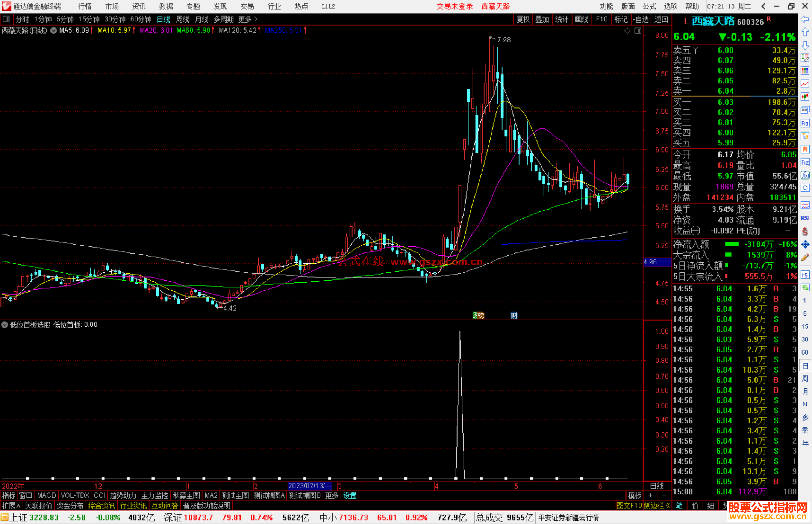The width and height of the screenshot is (812, 524).
Task: Select the pencil drawing tool icon
Action: [x=805, y=258]
